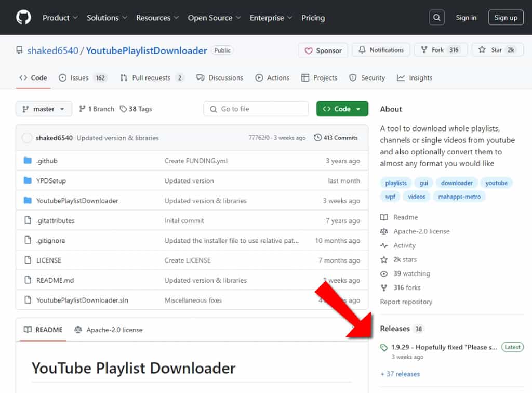Open the search magnifier button
The height and width of the screenshot is (393, 532).
click(x=436, y=18)
